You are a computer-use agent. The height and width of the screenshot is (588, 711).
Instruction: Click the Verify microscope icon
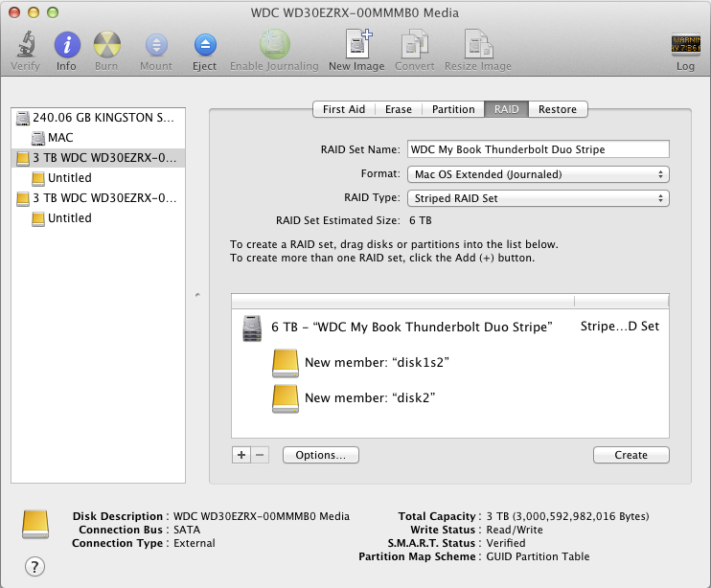coord(26,44)
